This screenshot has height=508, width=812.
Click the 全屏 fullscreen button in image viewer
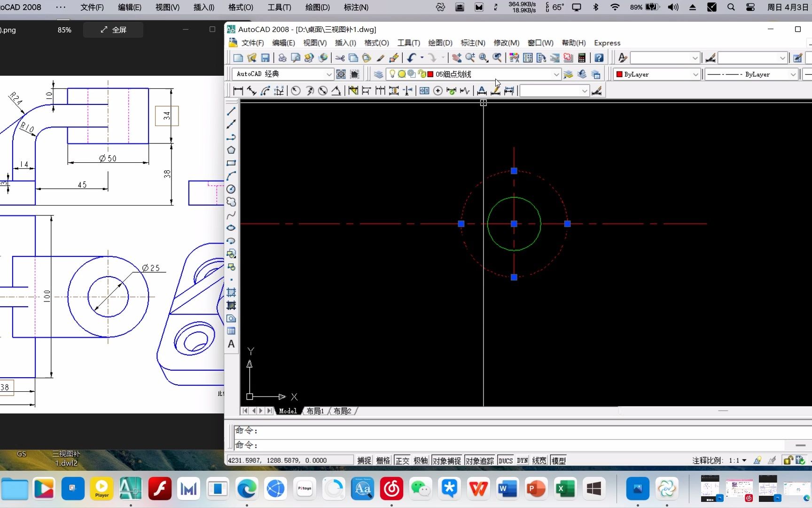[113, 30]
